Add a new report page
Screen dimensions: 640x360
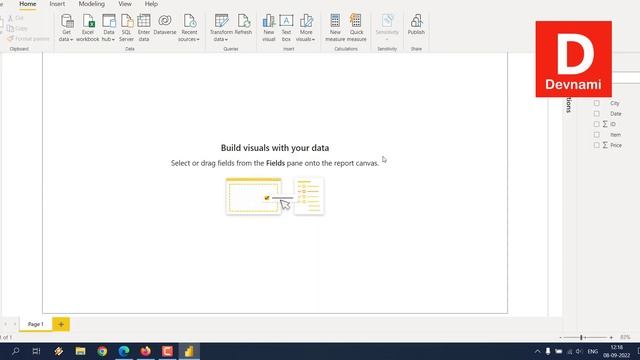tap(61, 324)
